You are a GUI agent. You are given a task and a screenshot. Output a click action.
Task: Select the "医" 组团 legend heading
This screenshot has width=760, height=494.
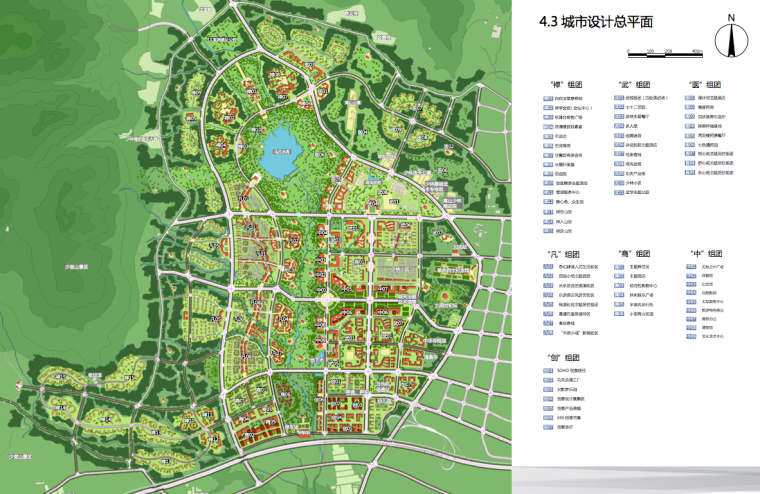705,85
